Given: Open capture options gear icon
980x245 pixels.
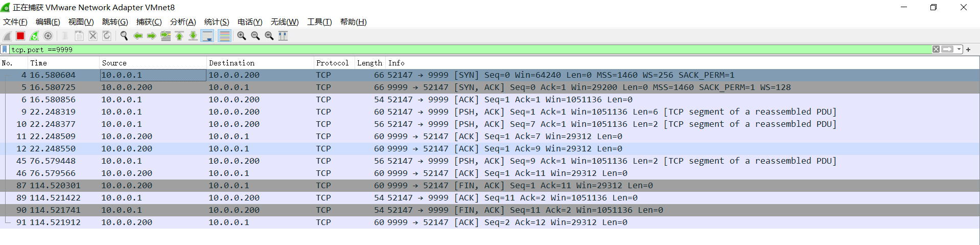Looking at the screenshot, I should 48,36.
